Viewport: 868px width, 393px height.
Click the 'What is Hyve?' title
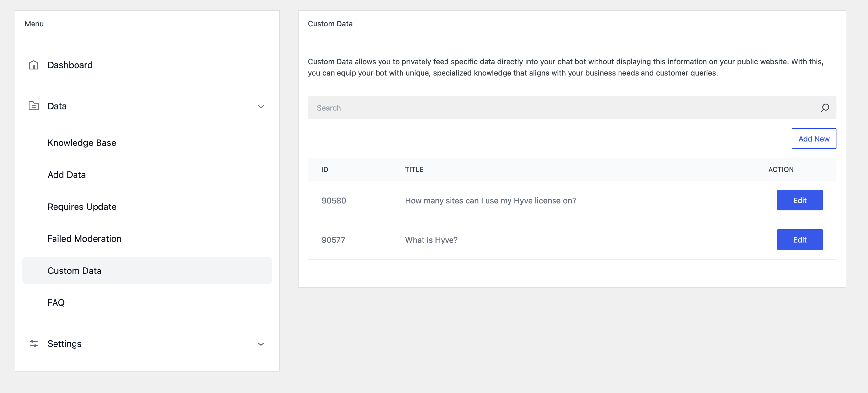(431, 240)
